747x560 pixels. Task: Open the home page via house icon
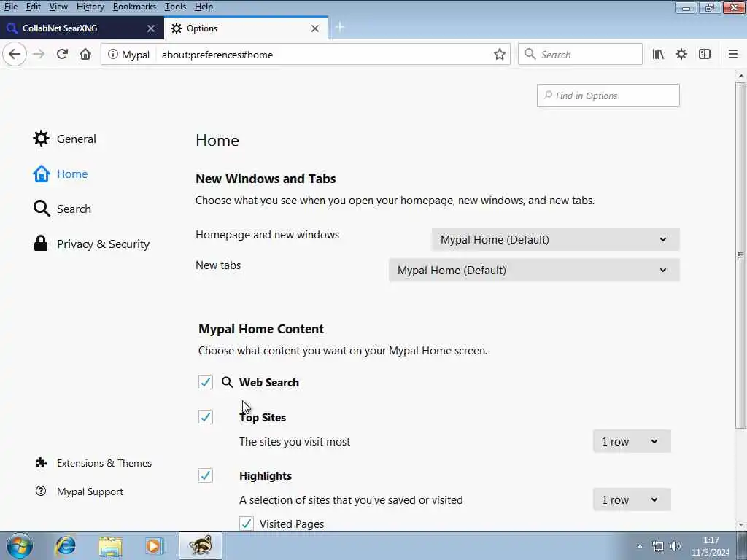pos(85,54)
